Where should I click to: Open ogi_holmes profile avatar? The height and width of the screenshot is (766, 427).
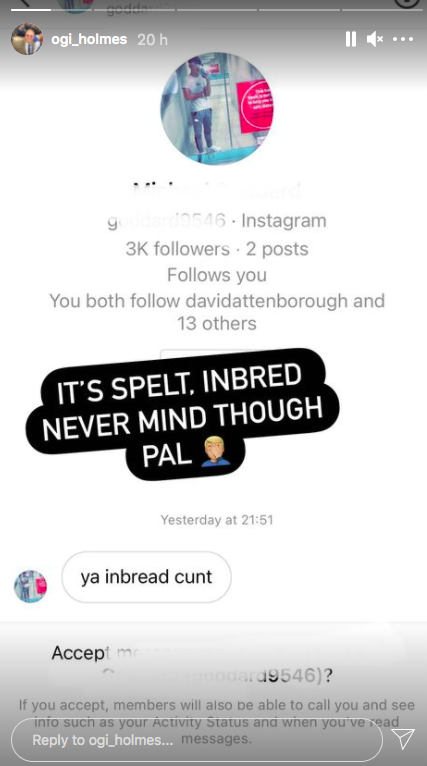click(27, 39)
